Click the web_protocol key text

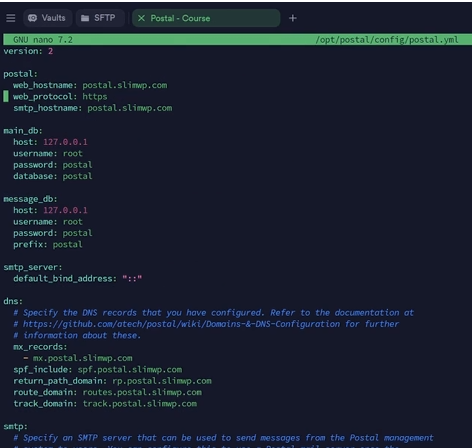[45, 97]
